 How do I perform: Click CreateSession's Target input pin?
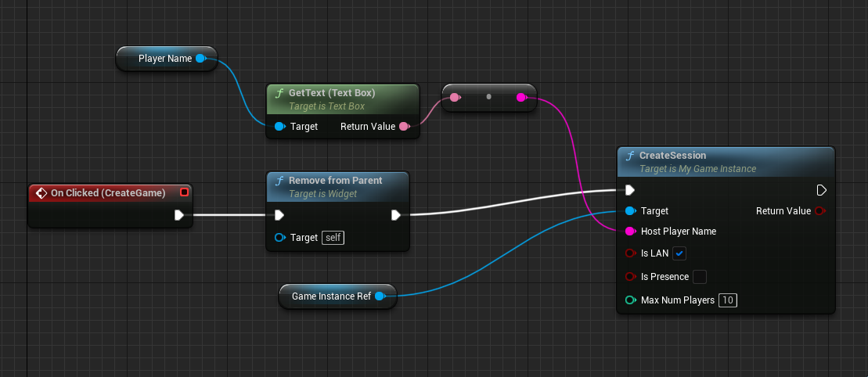point(631,211)
